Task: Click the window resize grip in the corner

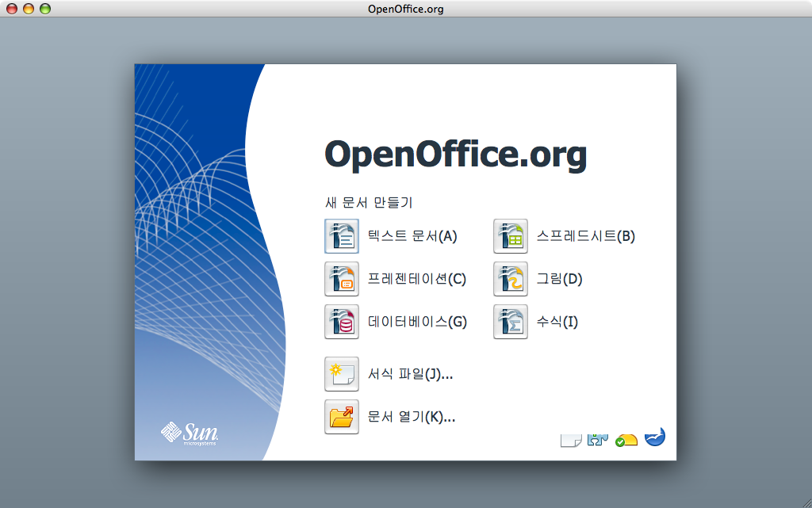Action: coord(806,502)
